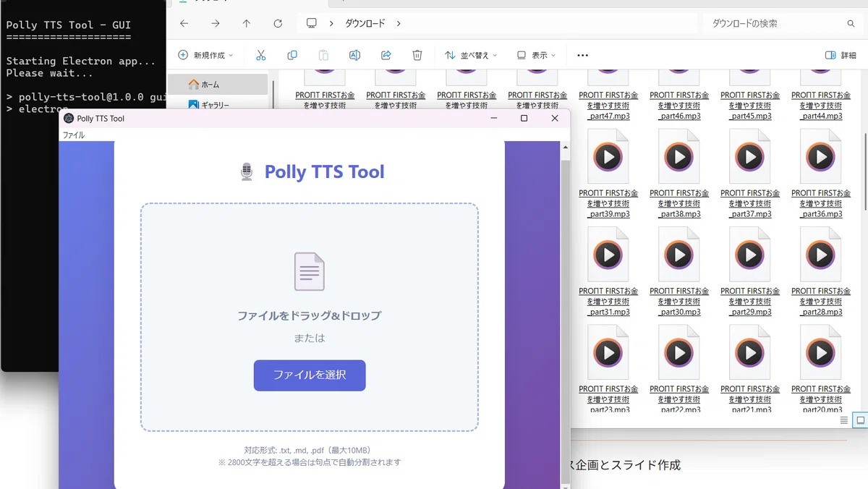Open the 表示 view dropdown
The image size is (868, 489).
[536, 55]
